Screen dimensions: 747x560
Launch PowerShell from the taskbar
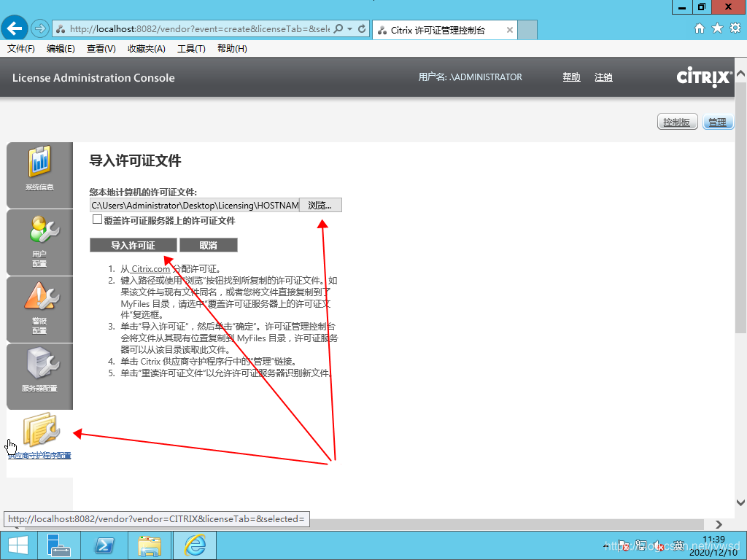105,545
